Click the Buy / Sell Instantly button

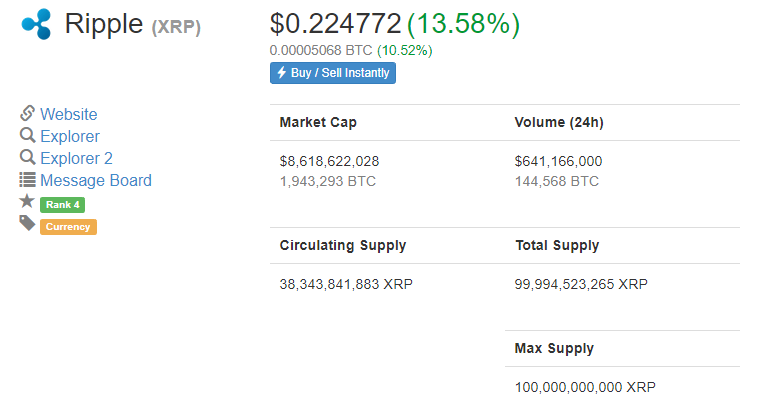(x=333, y=73)
